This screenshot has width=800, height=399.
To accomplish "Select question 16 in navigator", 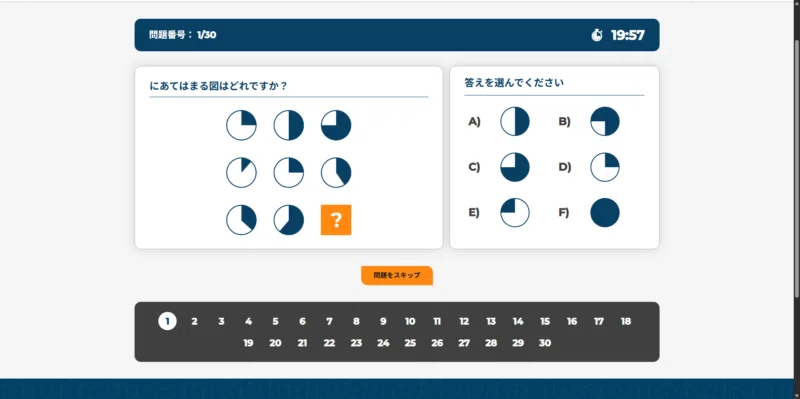I will [x=572, y=321].
